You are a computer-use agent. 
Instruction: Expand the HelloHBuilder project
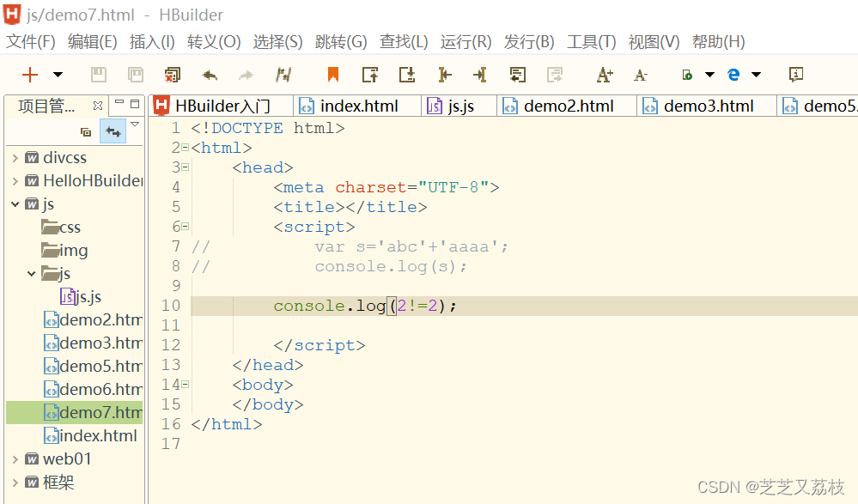click(15, 181)
